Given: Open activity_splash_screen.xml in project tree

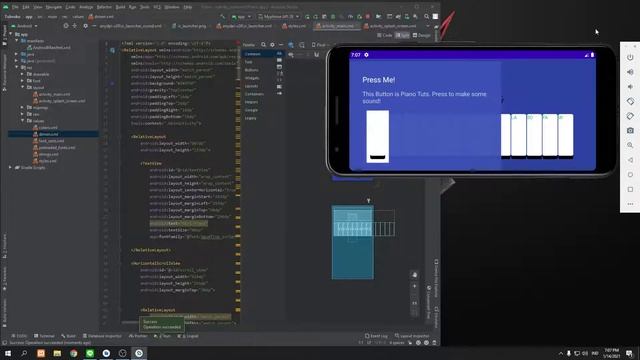Looking at the screenshot, I should point(59,101).
